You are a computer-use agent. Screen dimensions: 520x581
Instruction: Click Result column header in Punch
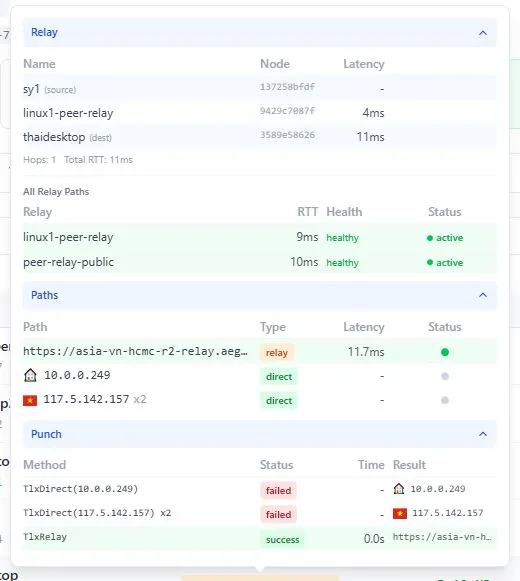(409, 465)
